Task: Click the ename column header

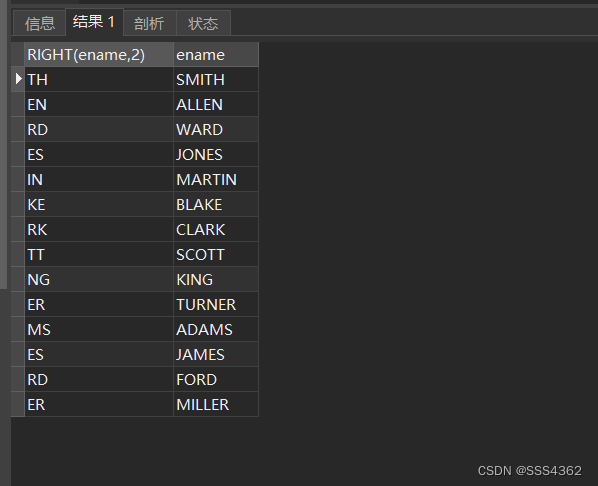Action: coord(216,55)
